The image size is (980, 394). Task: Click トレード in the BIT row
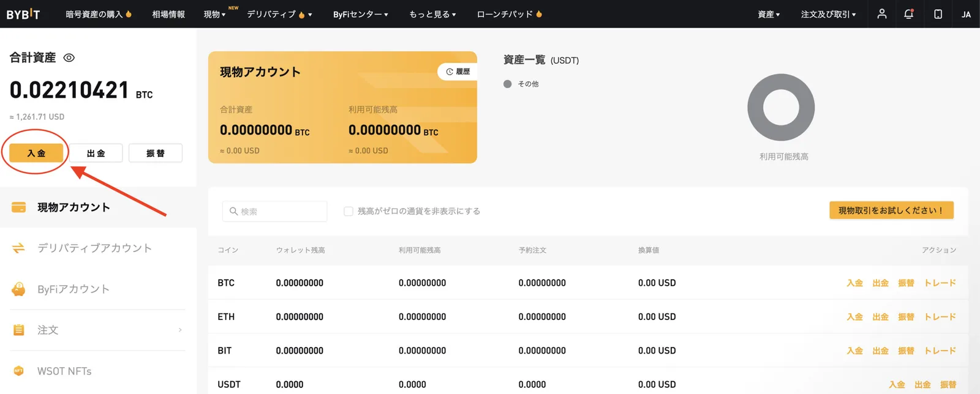point(940,351)
